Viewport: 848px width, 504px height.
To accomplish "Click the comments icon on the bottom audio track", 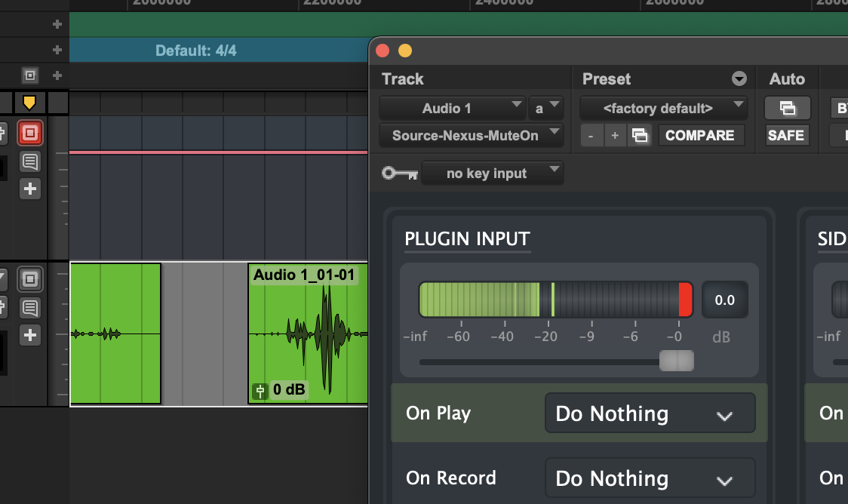I will tap(30, 307).
